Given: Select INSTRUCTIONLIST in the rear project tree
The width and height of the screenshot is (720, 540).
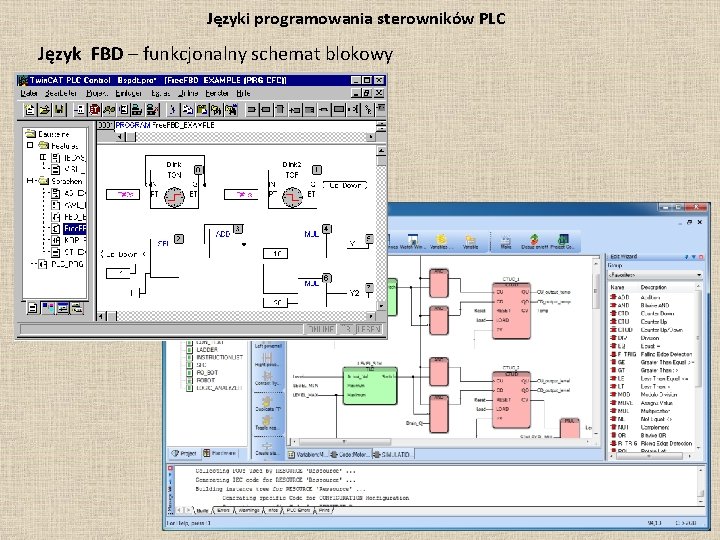Looking at the screenshot, I should (215, 357).
